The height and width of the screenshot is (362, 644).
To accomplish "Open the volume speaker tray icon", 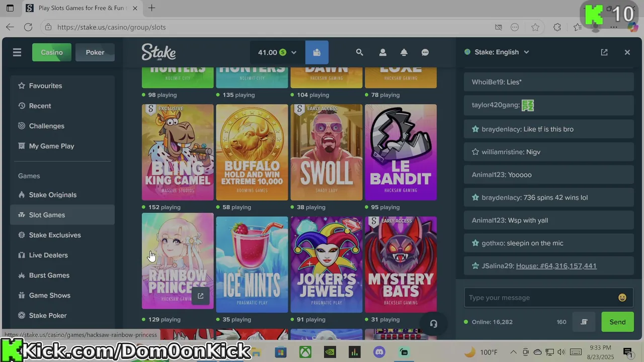I will click(x=561, y=352).
